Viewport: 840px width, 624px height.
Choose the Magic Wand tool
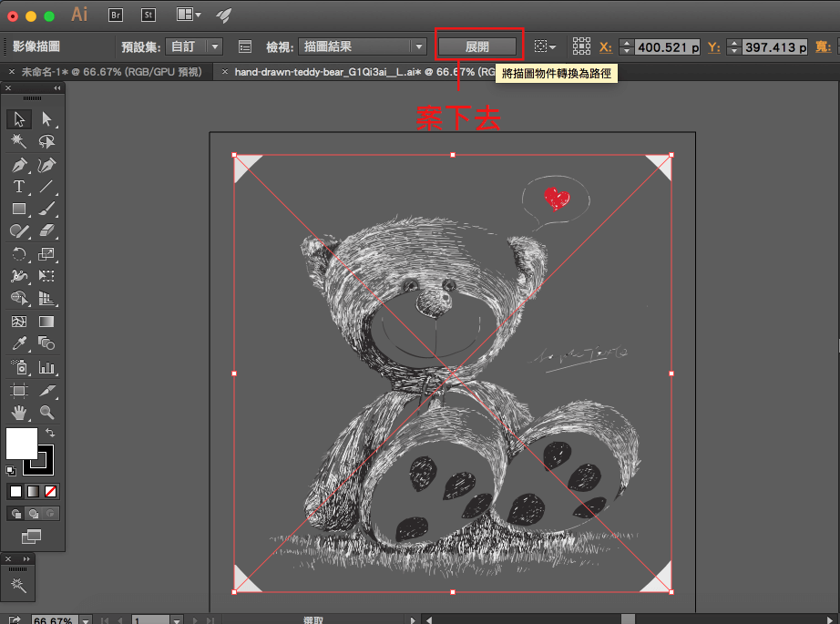click(19, 142)
